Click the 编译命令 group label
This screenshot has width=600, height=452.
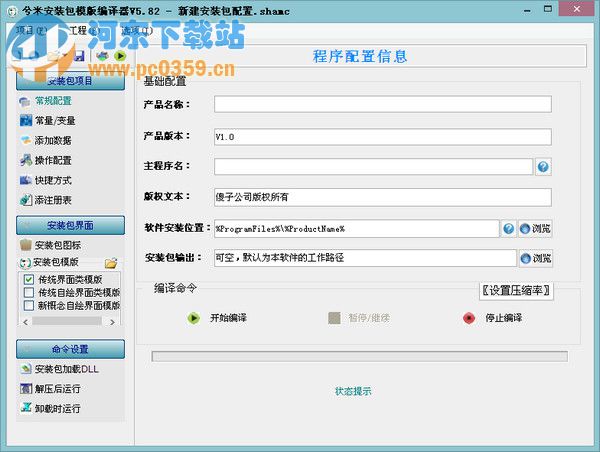175,288
